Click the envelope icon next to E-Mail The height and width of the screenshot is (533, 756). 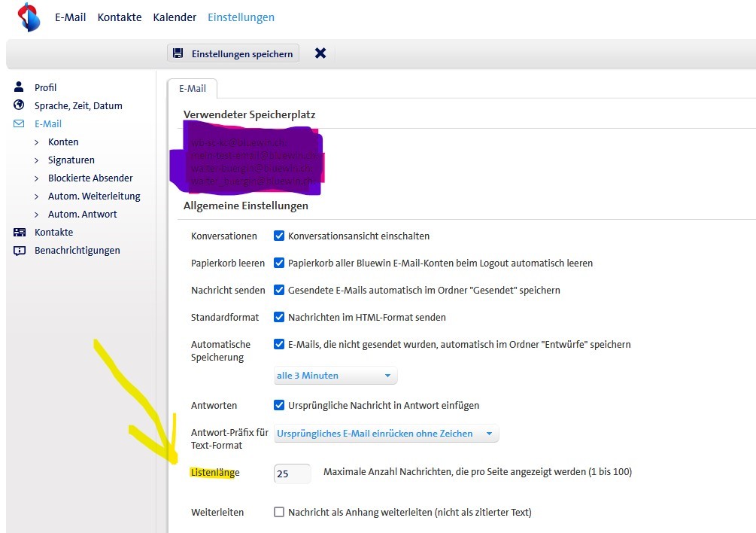(x=20, y=123)
